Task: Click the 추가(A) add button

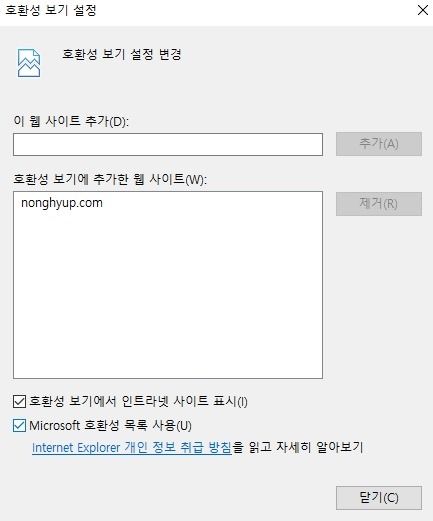Action: (379, 144)
